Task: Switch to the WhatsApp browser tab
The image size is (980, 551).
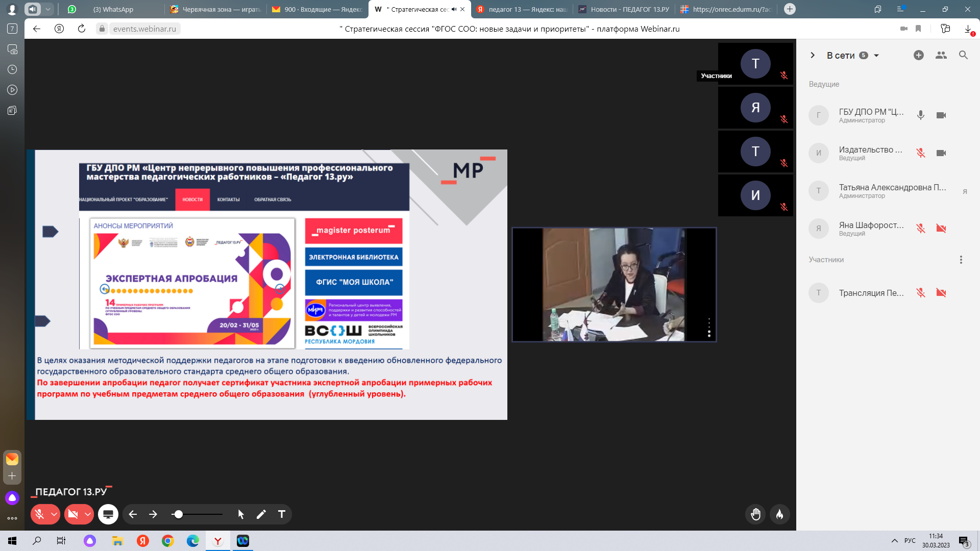Action: point(113,9)
